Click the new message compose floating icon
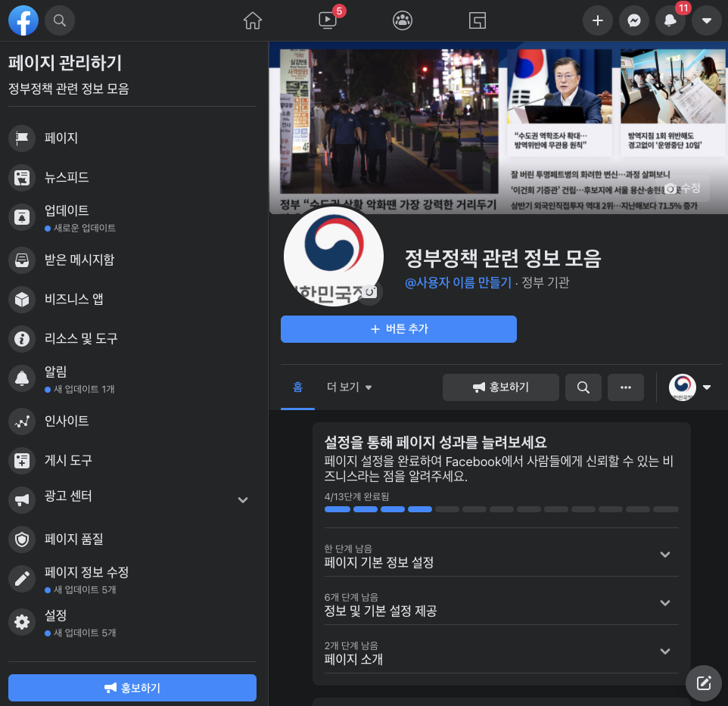 click(703, 683)
